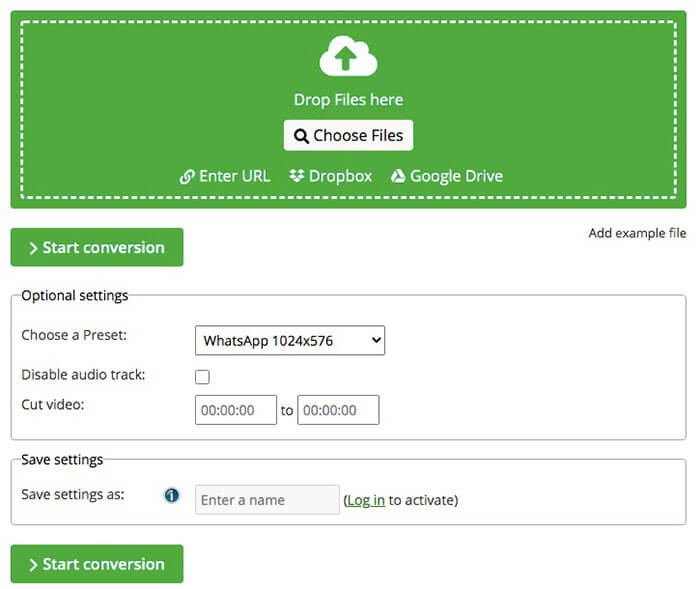Viewport: 700px width, 589px height.
Task: Focus the Cut video start time field
Action: tap(235, 410)
